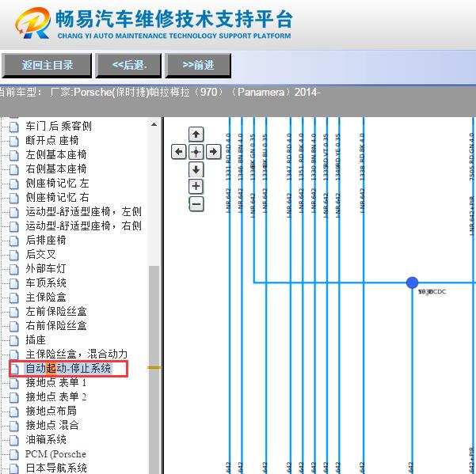Image resolution: width=476 pixels, height=474 pixels.
Task: Zoom out with the minus button
Action: click(196, 204)
